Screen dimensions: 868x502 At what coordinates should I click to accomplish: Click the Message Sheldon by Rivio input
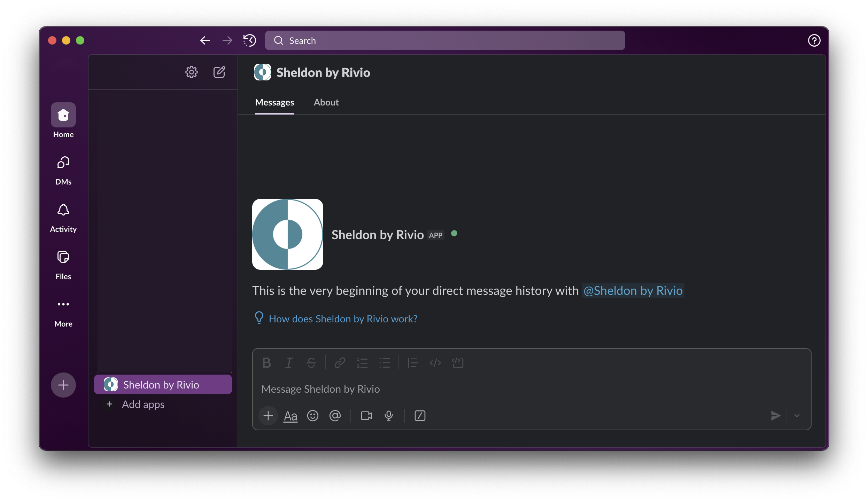pyautogui.click(x=532, y=389)
